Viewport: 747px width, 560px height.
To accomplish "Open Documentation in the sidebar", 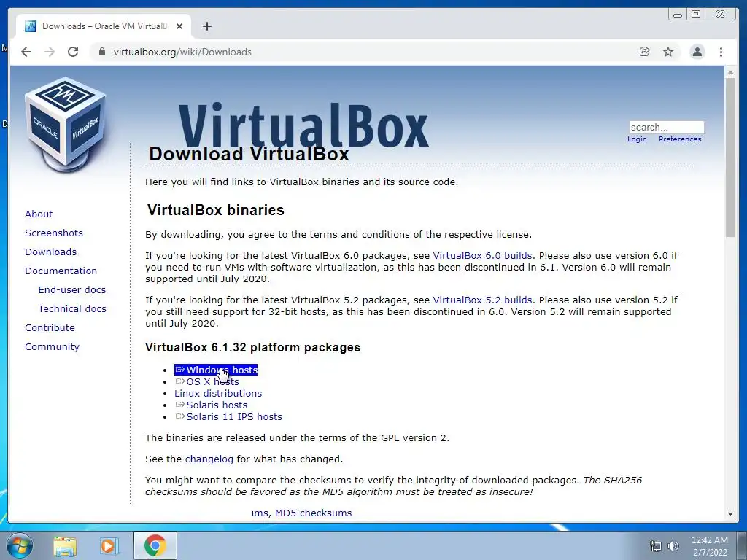I will click(61, 271).
